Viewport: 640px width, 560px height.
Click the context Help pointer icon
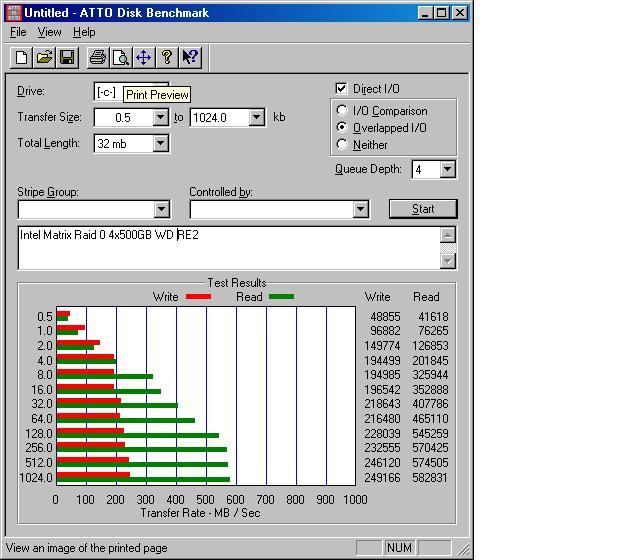[x=190, y=58]
